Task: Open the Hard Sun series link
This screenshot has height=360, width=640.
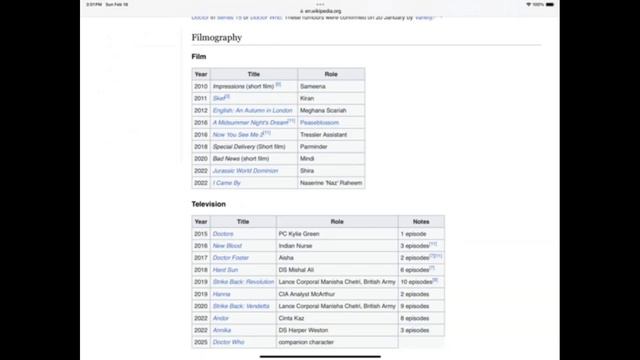Action: pos(225,270)
